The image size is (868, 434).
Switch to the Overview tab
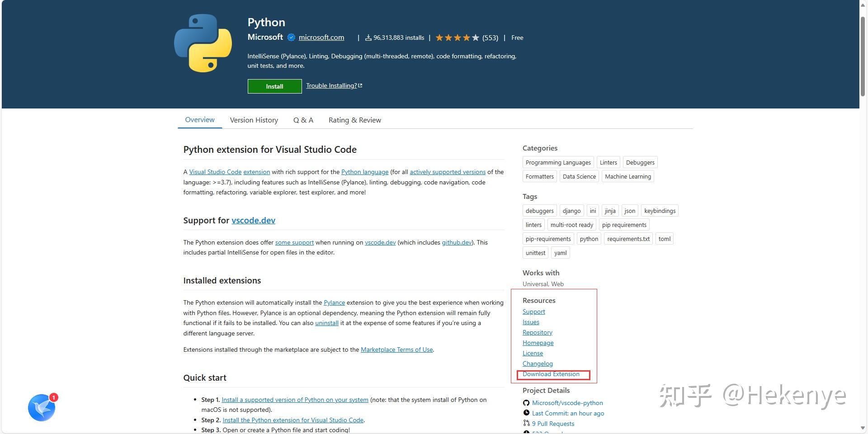click(200, 120)
